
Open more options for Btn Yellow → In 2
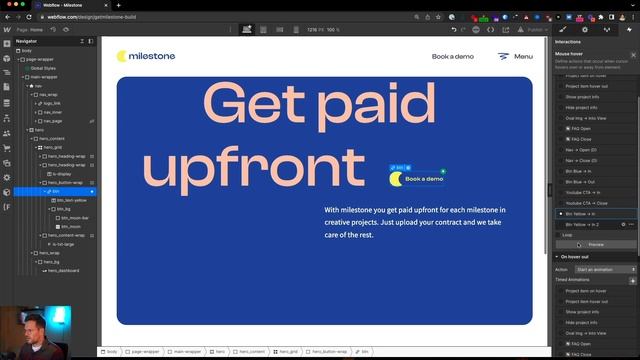point(631,224)
